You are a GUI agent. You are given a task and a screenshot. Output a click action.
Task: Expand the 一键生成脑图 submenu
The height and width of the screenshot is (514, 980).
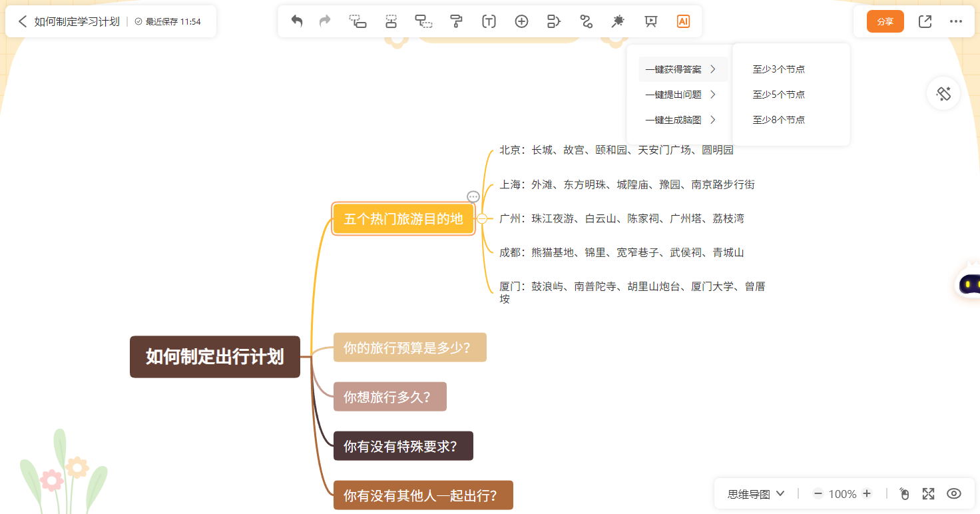click(680, 120)
